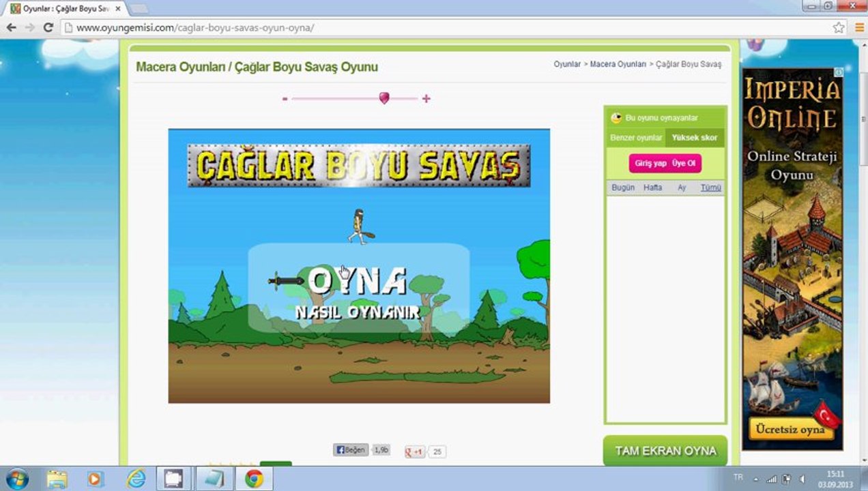
Task: Click the Bu oyunu oynayanlar smiley icon
Action: click(616, 117)
